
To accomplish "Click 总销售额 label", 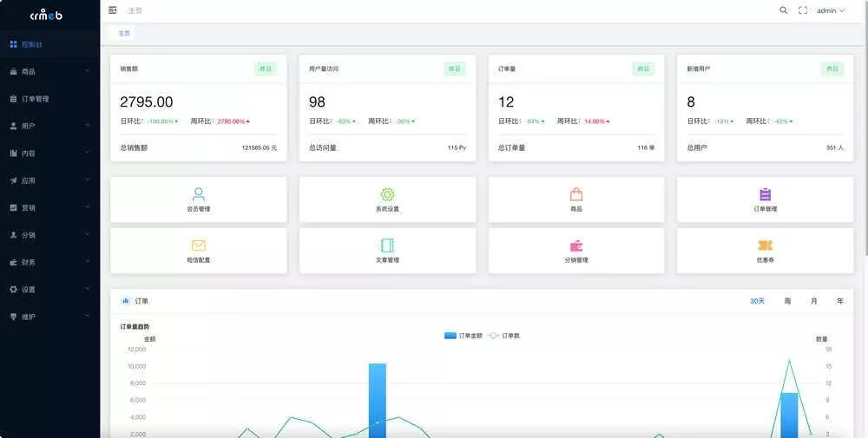I will click(134, 147).
